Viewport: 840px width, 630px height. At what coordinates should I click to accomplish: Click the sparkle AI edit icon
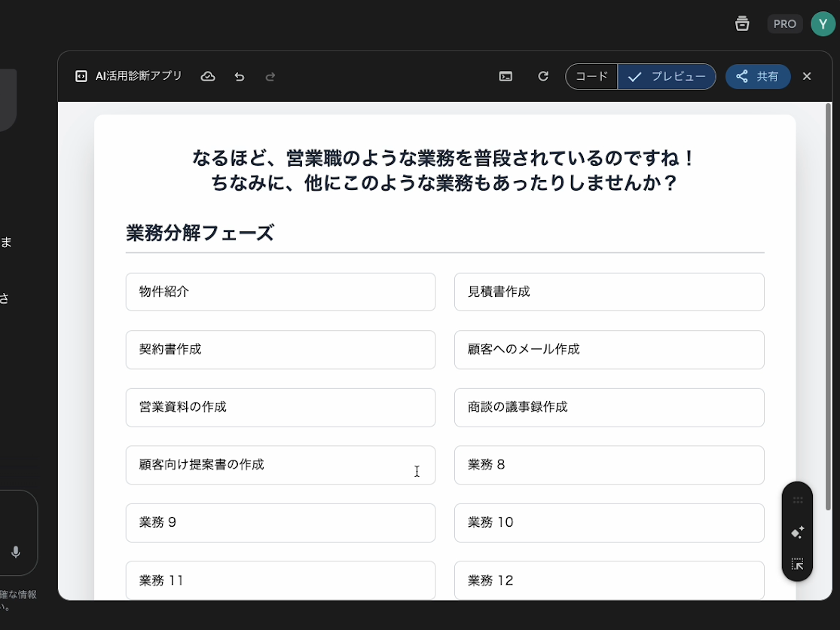coord(797,532)
